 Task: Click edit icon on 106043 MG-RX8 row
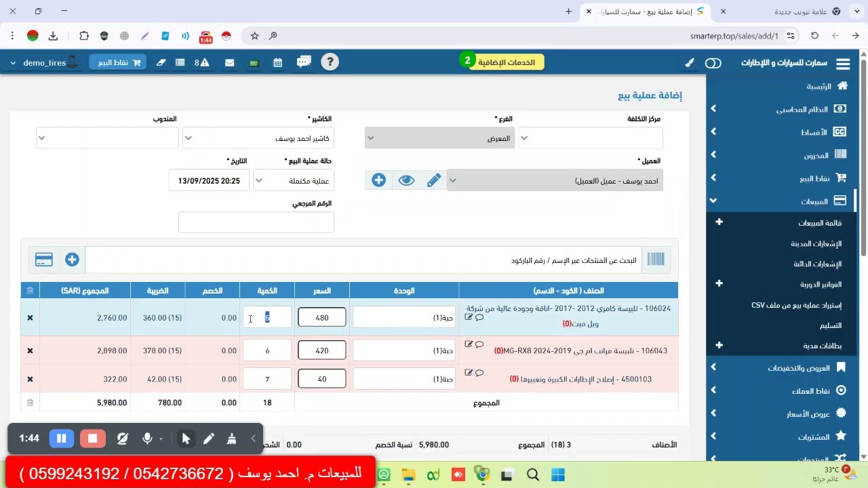(469, 344)
